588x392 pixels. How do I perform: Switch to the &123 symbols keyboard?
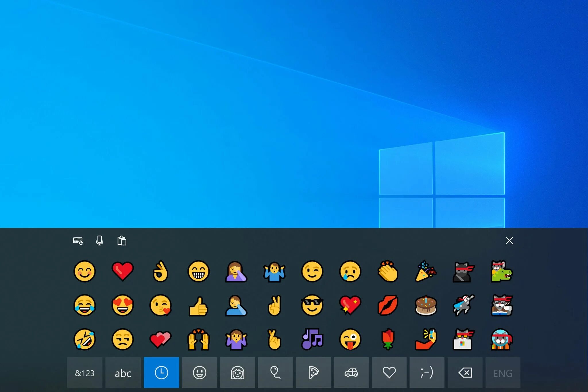pos(85,373)
